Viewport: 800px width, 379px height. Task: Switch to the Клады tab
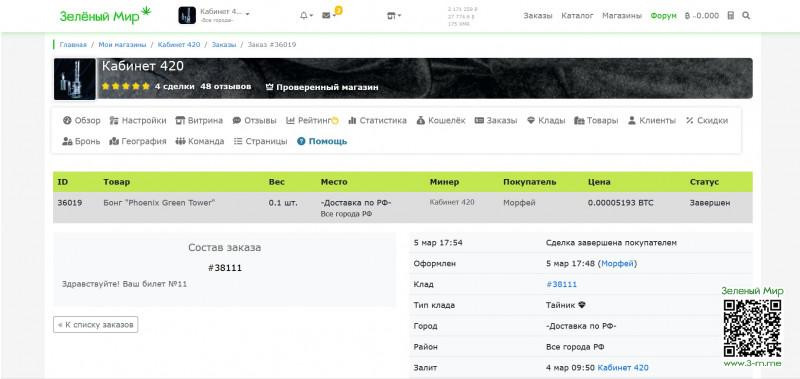click(546, 121)
